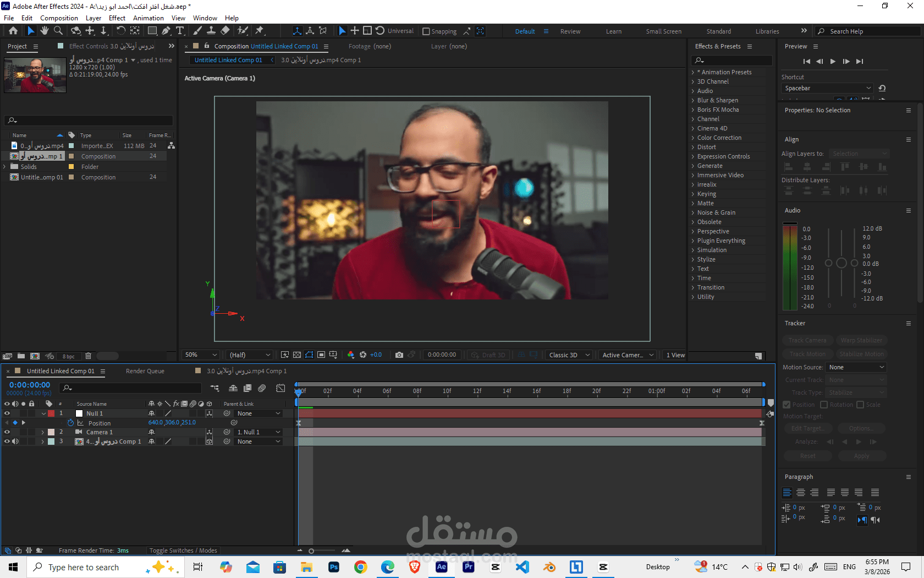Image resolution: width=924 pixels, height=578 pixels.
Task: Switch to the Review workspace
Action: click(x=570, y=31)
